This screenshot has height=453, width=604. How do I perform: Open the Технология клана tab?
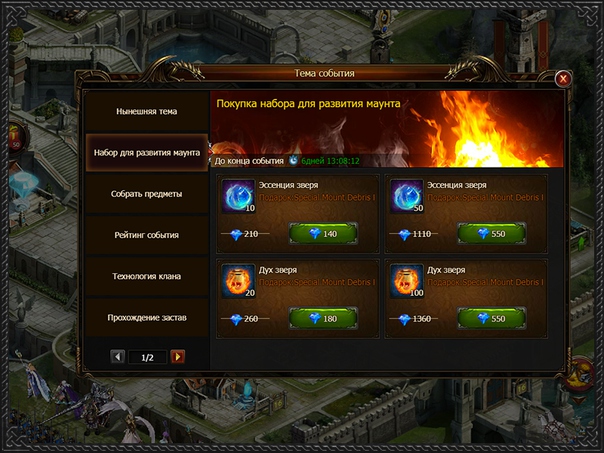(147, 276)
